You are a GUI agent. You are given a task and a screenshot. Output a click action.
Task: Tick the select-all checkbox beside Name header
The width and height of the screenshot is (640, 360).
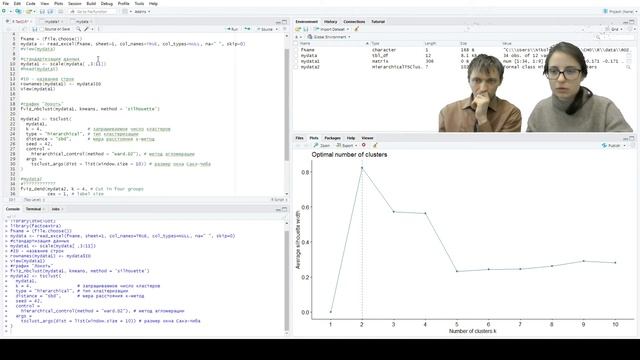click(296, 43)
